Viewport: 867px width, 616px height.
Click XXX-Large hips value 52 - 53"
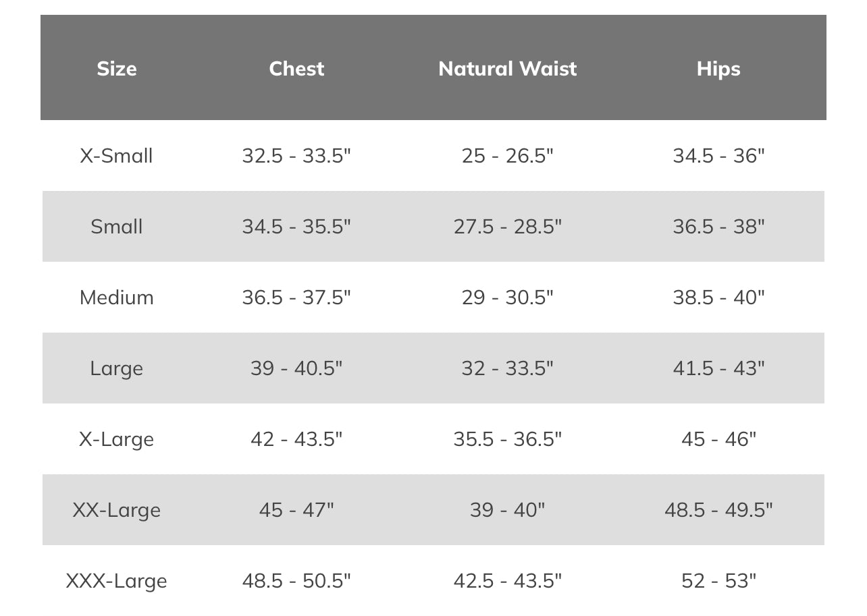[x=718, y=581]
